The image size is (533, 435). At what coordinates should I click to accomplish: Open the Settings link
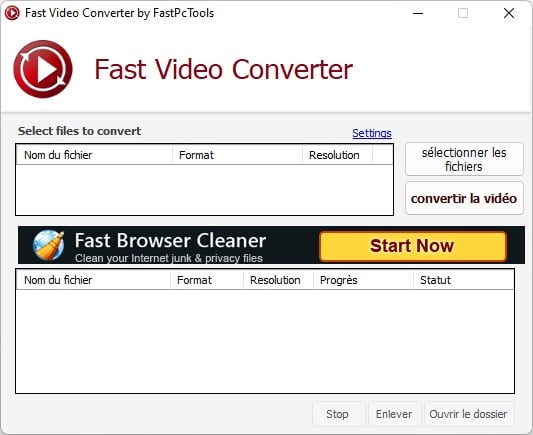(x=372, y=133)
